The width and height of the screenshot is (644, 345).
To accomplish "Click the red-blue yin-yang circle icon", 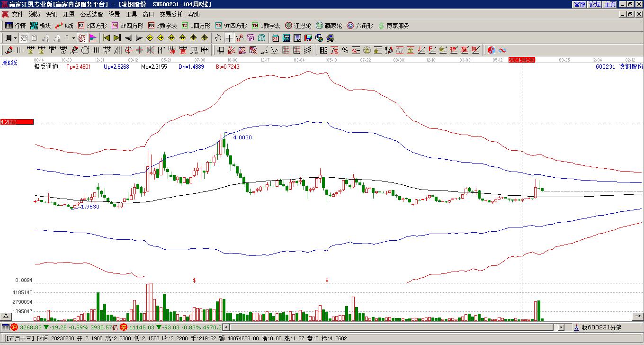I will [x=492, y=50].
